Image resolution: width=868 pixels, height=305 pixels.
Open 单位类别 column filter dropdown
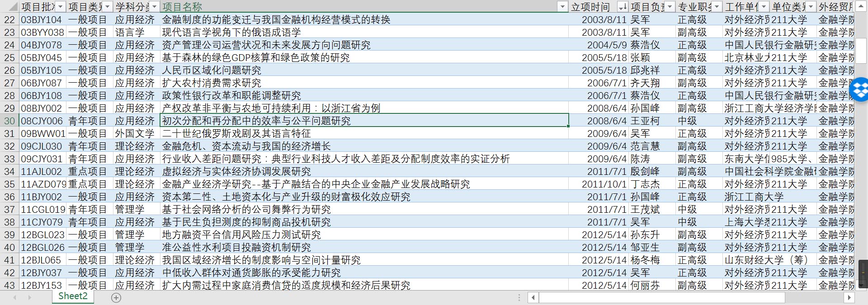(x=811, y=6)
